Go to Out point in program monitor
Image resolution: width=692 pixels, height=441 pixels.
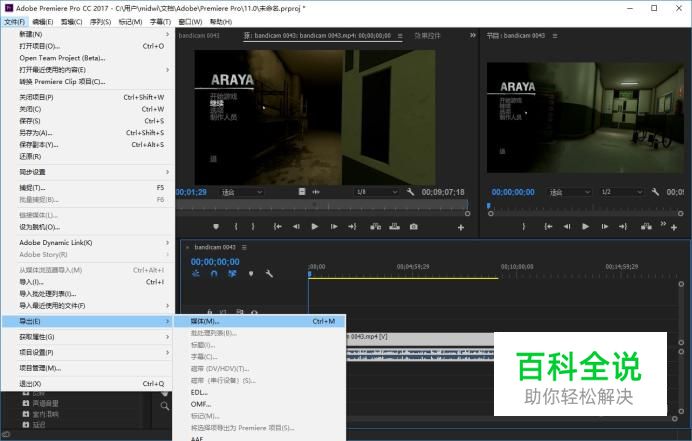[x=623, y=227]
